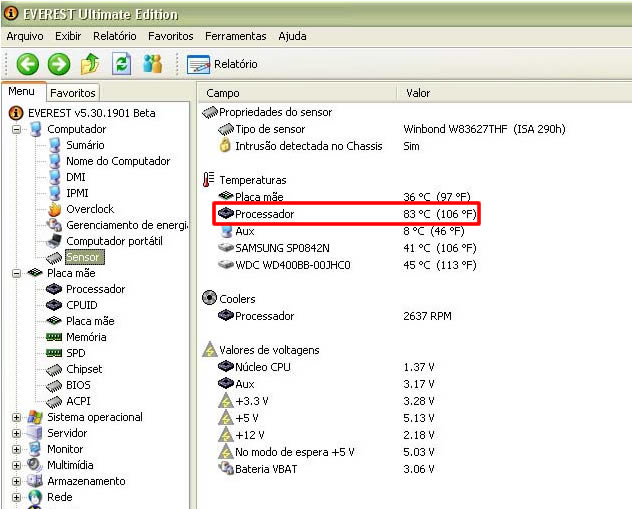Switch to the Favoritos tab
Viewport: 632px width, 509px height.
[73, 93]
